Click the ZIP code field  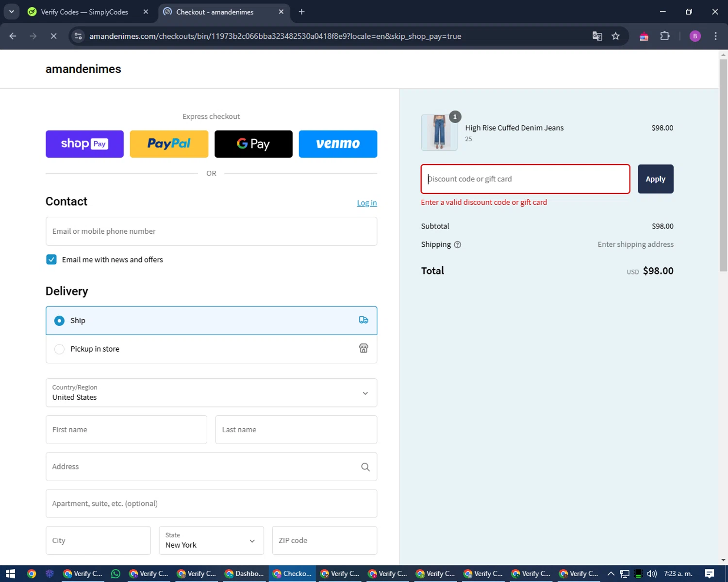coord(325,540)
